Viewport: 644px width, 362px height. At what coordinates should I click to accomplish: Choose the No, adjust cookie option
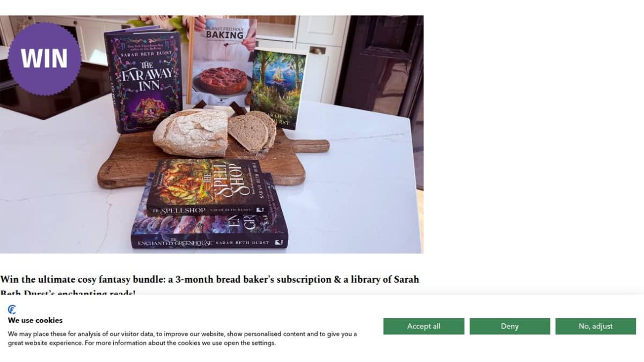tap(595, 326)
